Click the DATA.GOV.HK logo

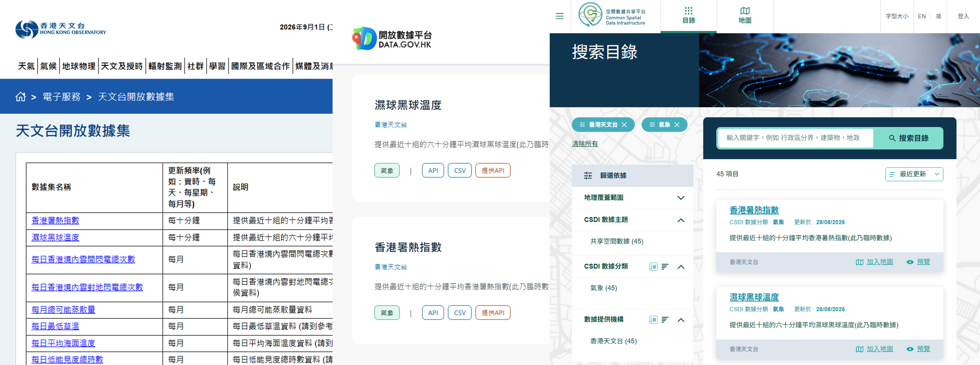[392, 39]
